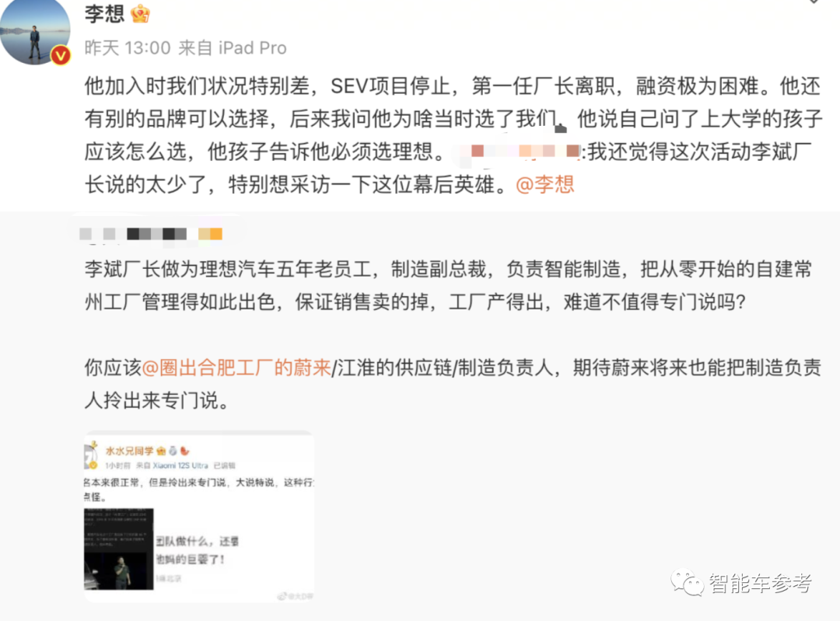Click the Xiaomi 12S Ultra device link

pos(180,466)
